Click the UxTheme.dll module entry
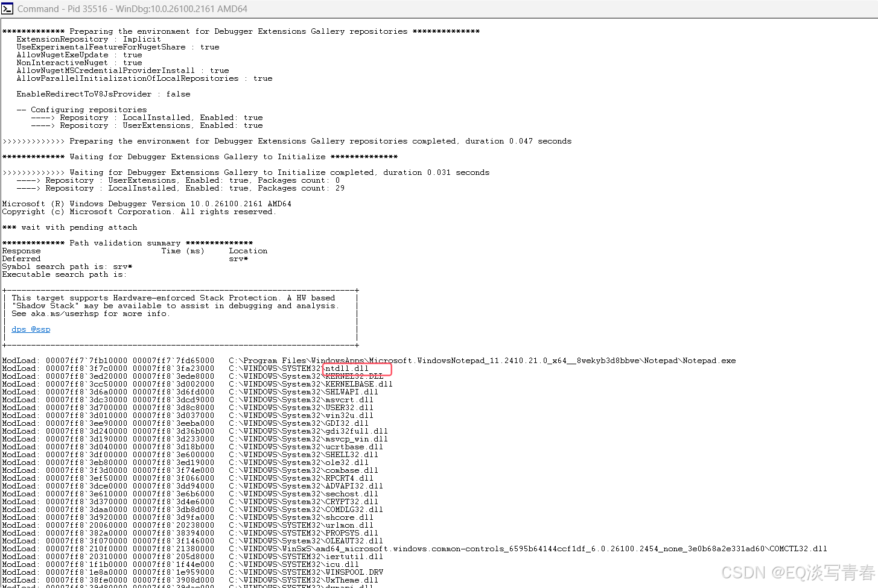This screenshot has height=588, width=878. click(x=190, y=580)
